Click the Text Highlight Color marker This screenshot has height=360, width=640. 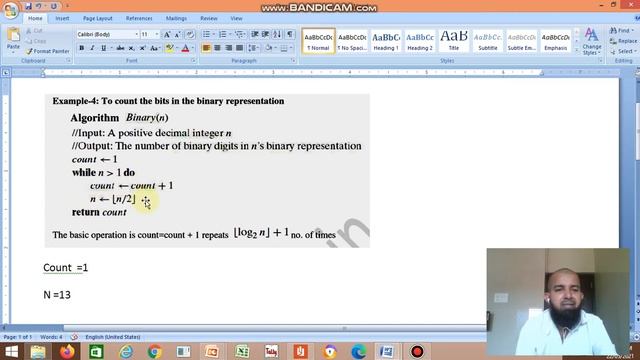click(169, 48)
